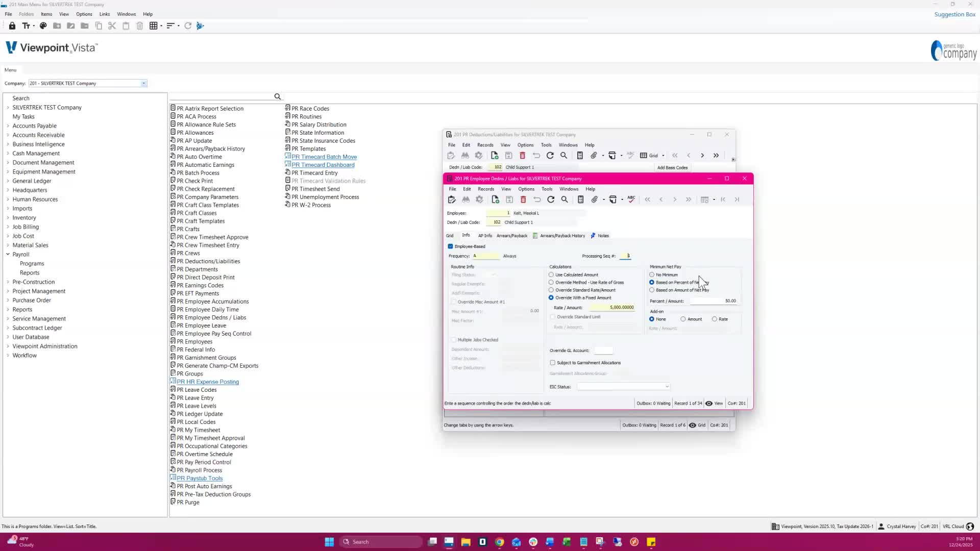This screenshot has height=551, width=980.
Task: Open the Records menu in Employee Dedns window
Action: pos(485,189)
